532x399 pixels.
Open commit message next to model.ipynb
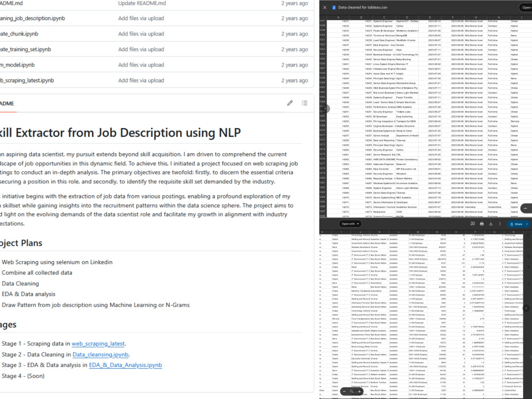pyautogui.click(x=141, y=65)
